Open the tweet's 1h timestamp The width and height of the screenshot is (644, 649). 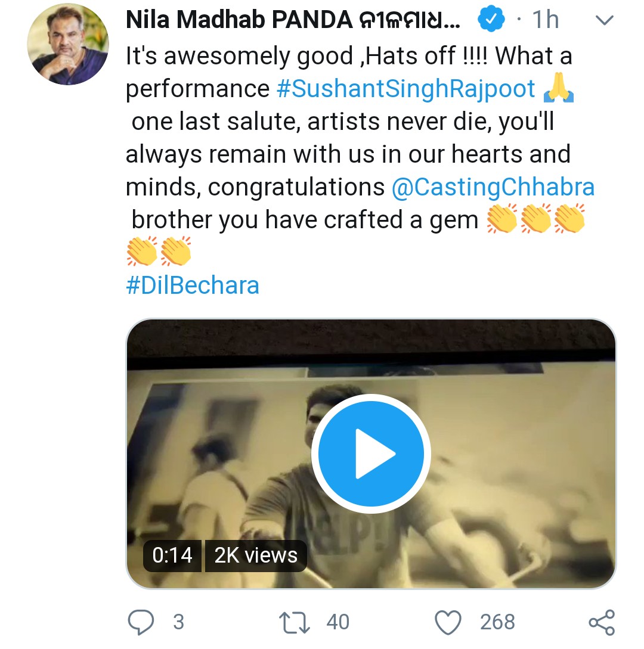coord(545,21)
